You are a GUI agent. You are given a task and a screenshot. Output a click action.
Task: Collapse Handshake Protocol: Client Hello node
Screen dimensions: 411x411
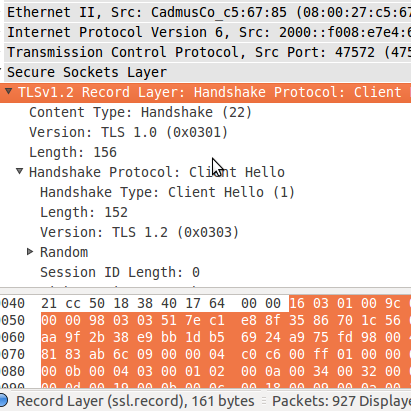20,171
